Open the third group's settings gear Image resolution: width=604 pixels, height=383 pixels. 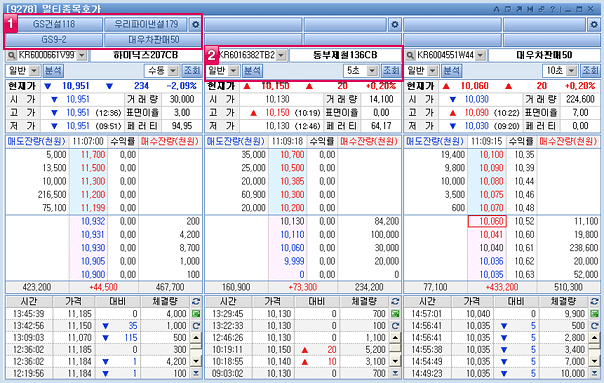pos(594,25)
